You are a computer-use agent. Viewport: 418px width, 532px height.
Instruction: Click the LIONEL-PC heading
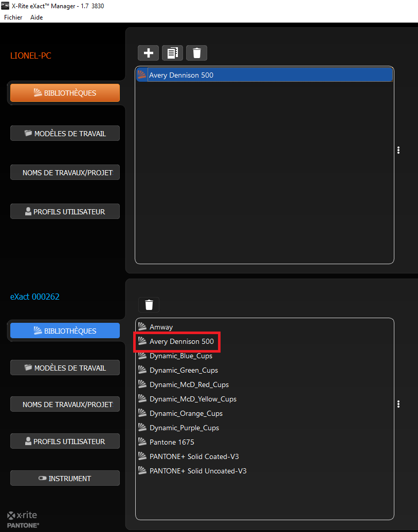(30, 56)
